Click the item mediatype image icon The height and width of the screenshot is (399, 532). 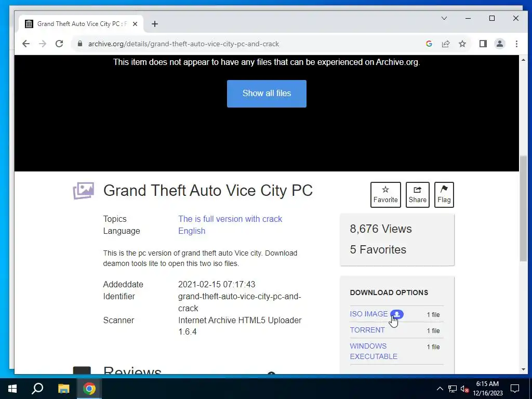(x=84, y=191)
